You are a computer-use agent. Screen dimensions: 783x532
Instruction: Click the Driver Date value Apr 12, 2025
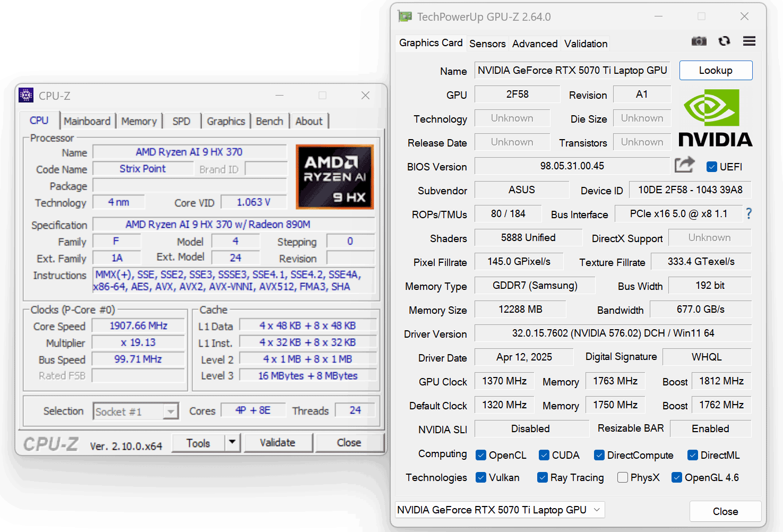tap(524, 357)
